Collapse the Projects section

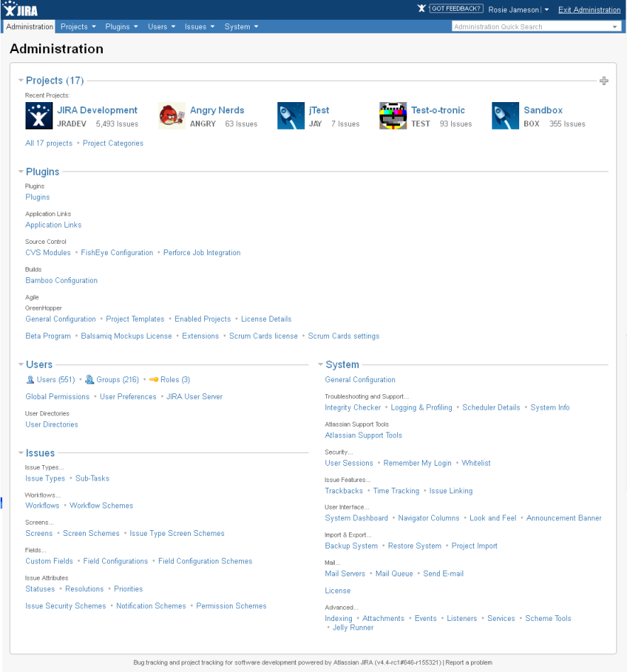point(21,80)
